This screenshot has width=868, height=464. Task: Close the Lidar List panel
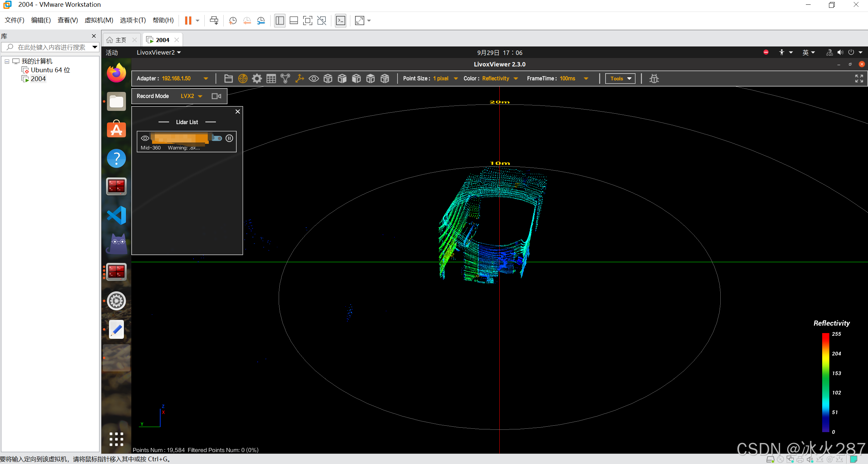tap(238, 112)
